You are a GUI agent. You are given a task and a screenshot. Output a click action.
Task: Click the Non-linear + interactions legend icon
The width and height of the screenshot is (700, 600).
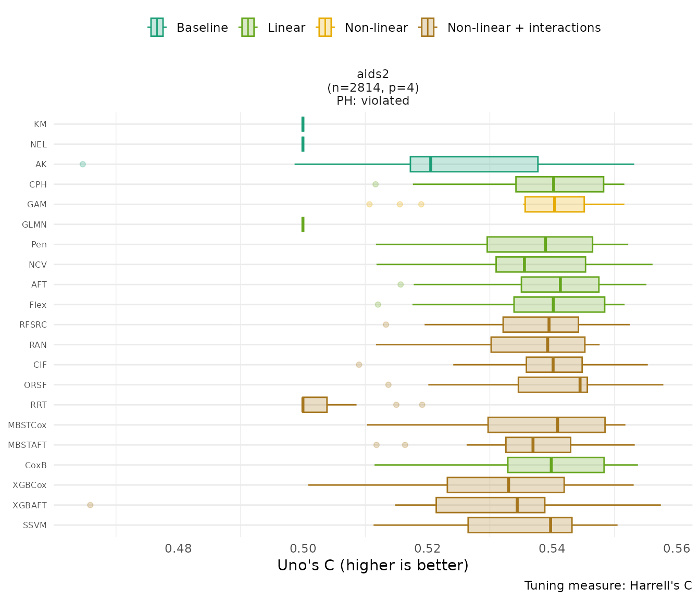[x=427, y=28]
